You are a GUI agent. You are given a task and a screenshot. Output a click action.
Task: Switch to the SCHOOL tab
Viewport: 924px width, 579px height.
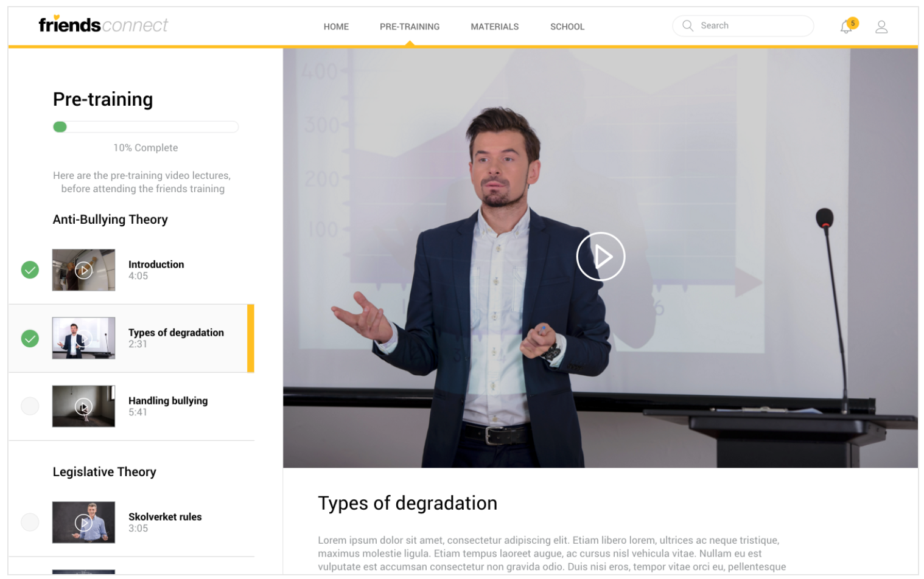[567, 27]
